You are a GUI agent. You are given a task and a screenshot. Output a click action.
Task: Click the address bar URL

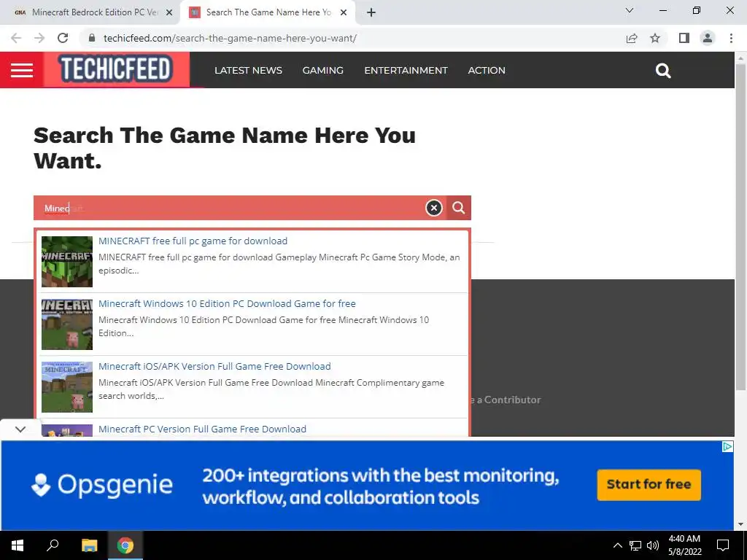(230, 38)
